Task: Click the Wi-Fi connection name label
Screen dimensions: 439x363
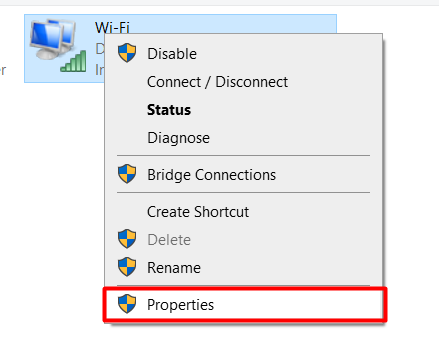Action: [x=112, y=27]
